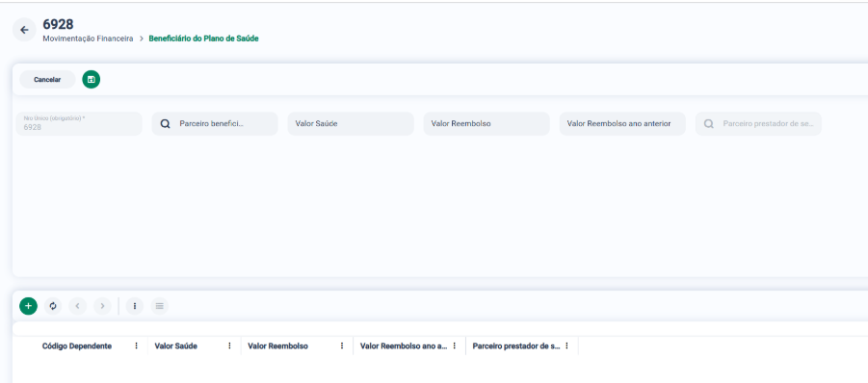
Task: Open grid list view menu icon
Action: click(159, 306)
